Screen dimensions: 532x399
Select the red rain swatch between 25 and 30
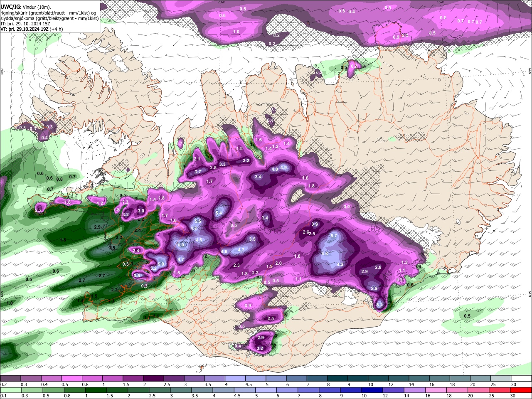(x=500, y=390)
